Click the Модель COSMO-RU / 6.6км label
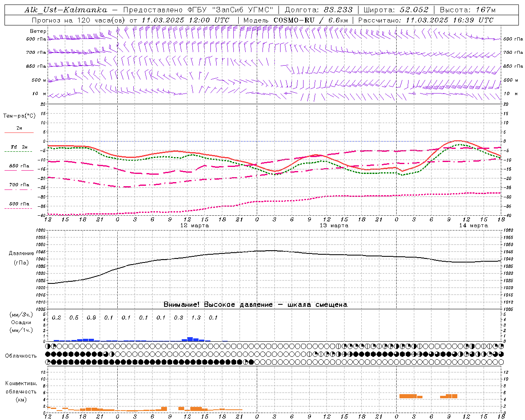Viewport: 525px width, 420px height. 295,20
